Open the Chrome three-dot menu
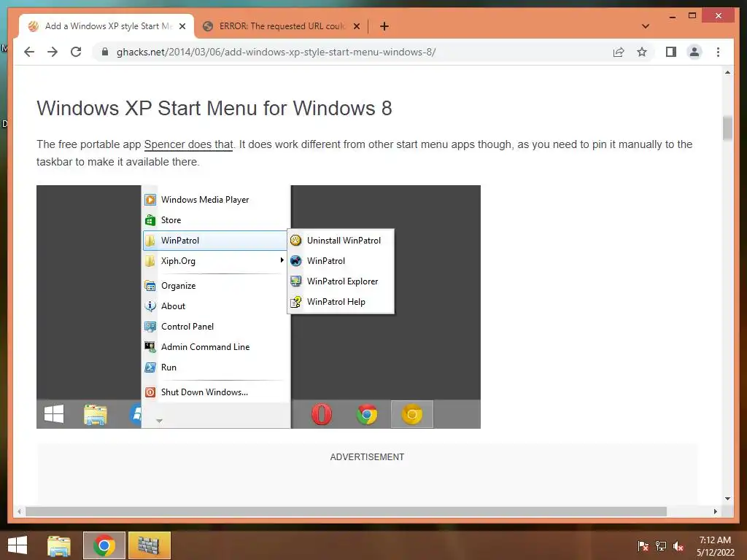Image resolution: width=747 pixels, height=560 pixels. coord(718,52)
